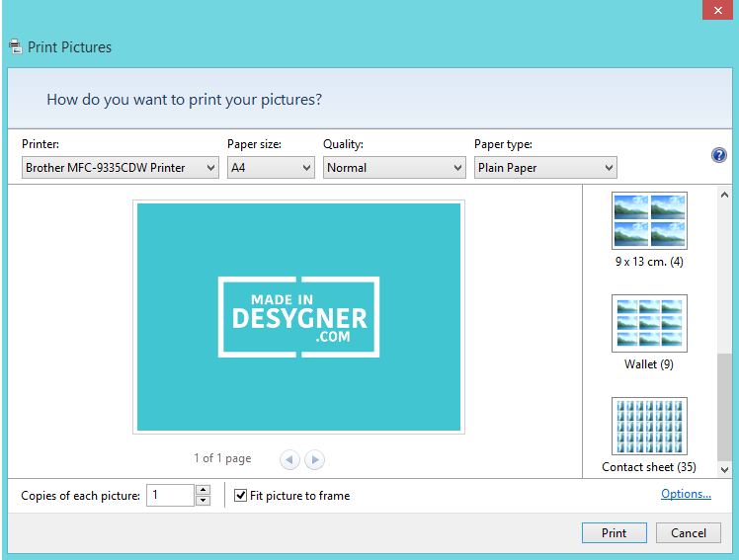Click the "How do you want to print your pictures?" heading
Image resolution: width=739 pixels, height=560 pixels.
185,100
